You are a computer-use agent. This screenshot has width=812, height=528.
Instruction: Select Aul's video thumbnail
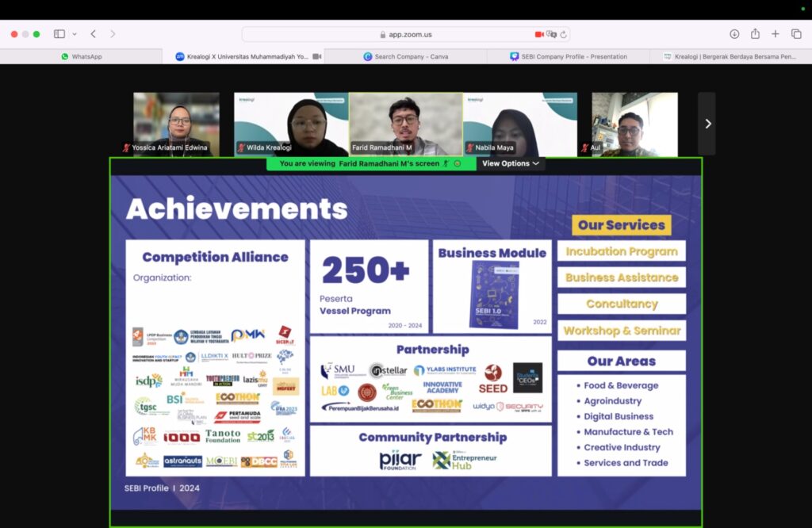point(635,124)
